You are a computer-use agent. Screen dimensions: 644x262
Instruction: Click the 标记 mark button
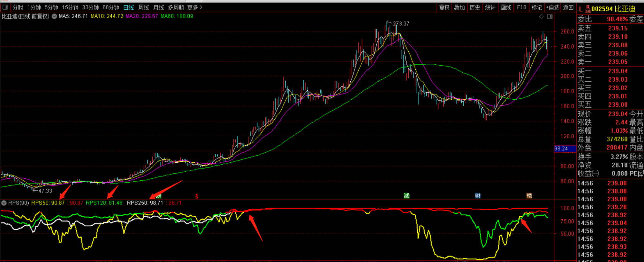click(537, 7)
